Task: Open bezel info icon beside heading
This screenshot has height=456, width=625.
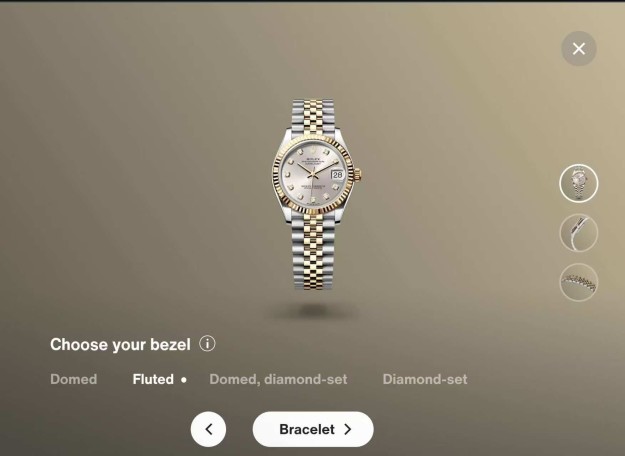Action: click(x=207, y=343)
